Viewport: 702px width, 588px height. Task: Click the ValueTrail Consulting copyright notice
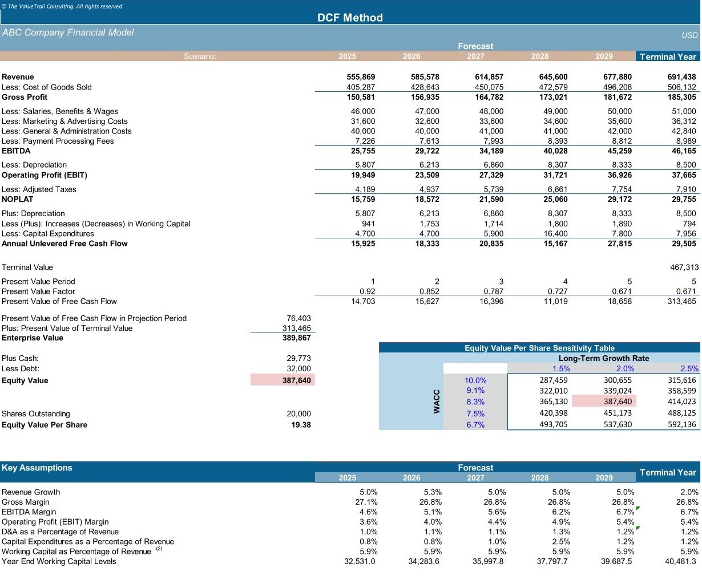(62, 6)
